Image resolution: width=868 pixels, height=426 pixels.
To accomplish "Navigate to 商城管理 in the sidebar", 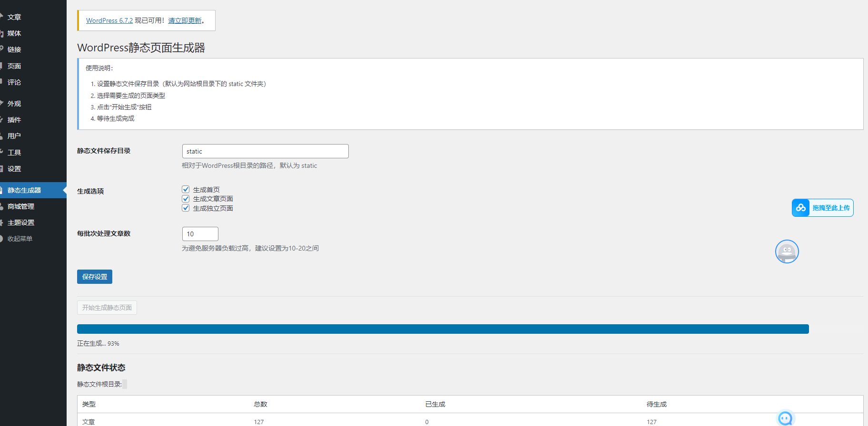I will (x=21, y=206).
